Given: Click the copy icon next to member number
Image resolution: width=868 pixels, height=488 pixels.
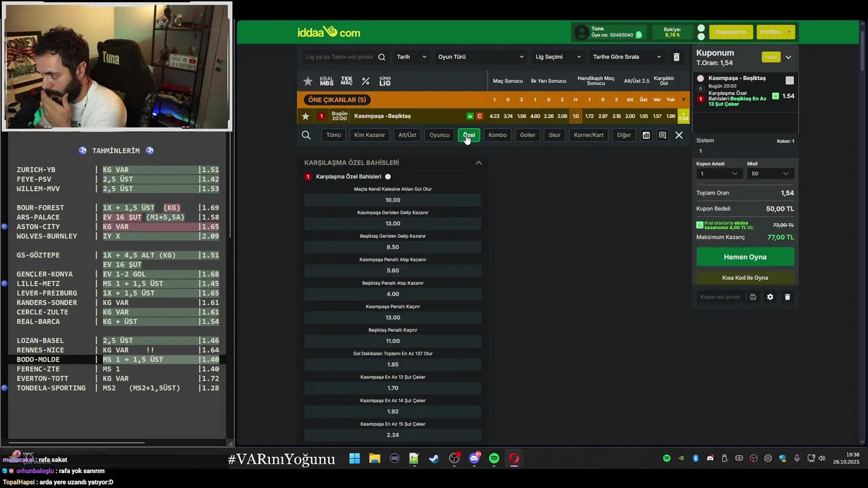Looking at the screenshot, I should click(639, 35).
